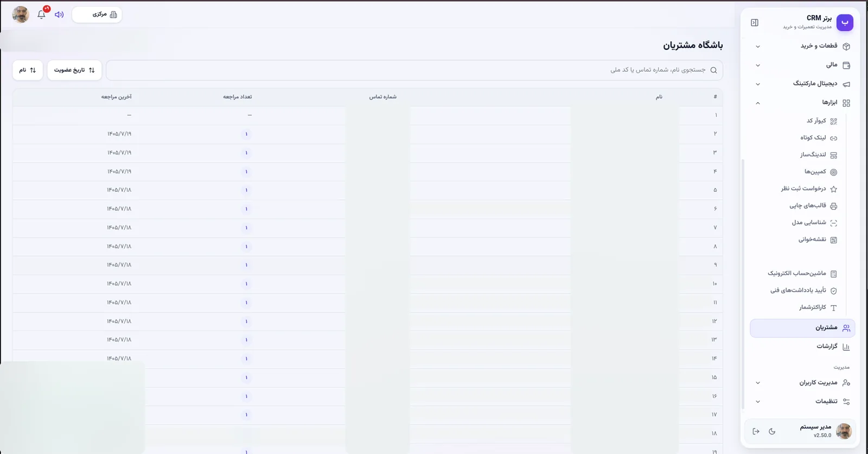This screenshot has height=454, width=868.
Task: Open قالب‌های چاپی item
Action: click(x=807, y=205)
